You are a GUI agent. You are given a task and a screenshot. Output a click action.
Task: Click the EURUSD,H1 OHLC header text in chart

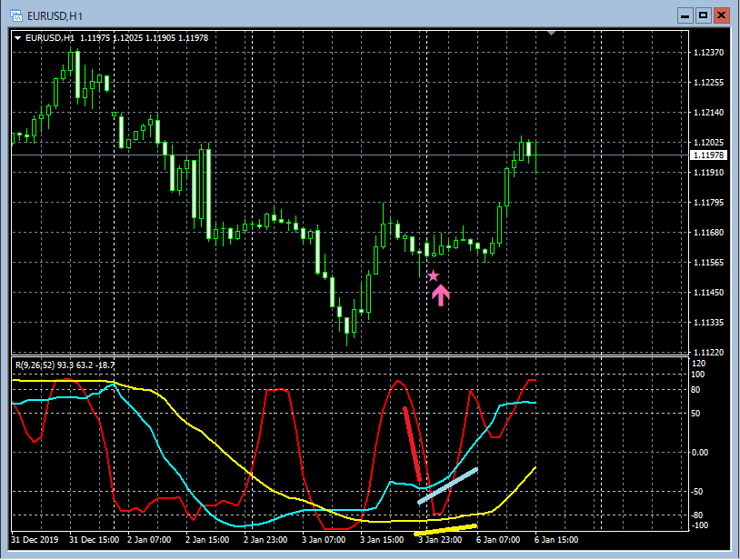tap(116, 38)
